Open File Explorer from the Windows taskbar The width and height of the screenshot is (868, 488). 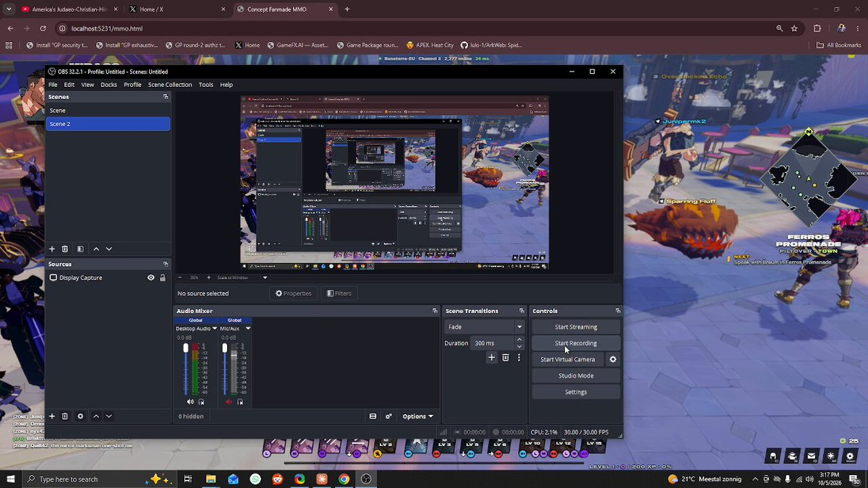coord(210,479)
